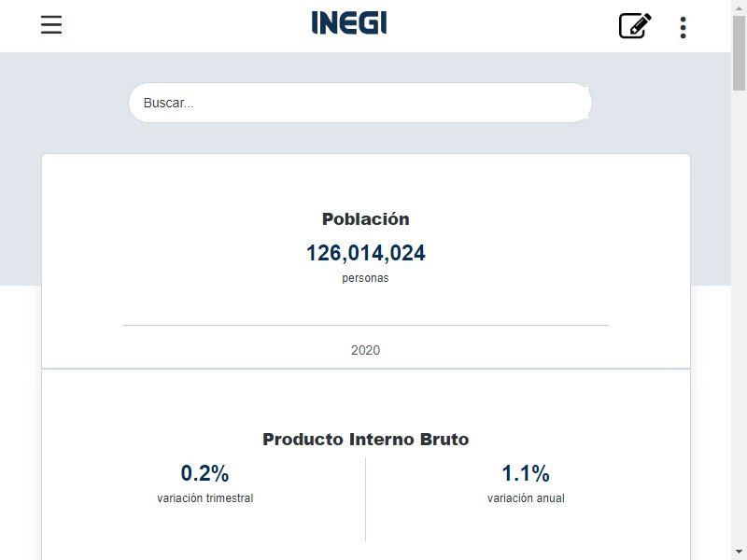
Task: Click the population figure 126,014,024
Action: click(365, 253)
